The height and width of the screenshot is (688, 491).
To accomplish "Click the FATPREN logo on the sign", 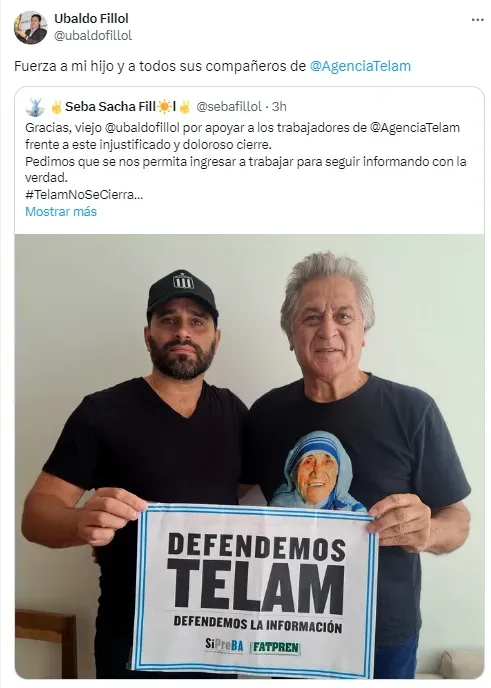I will pos(275,648).
